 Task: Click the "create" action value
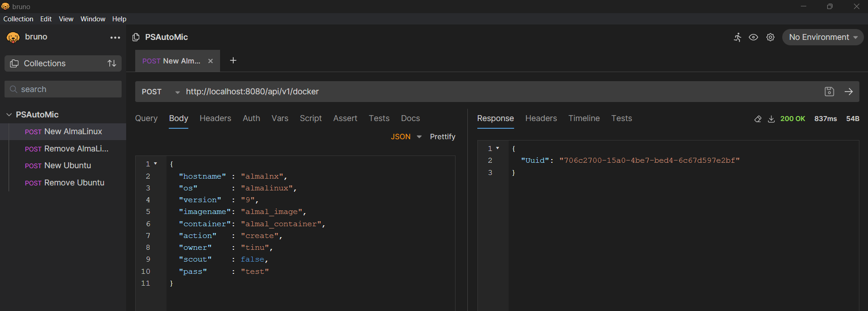coord(260,235)
